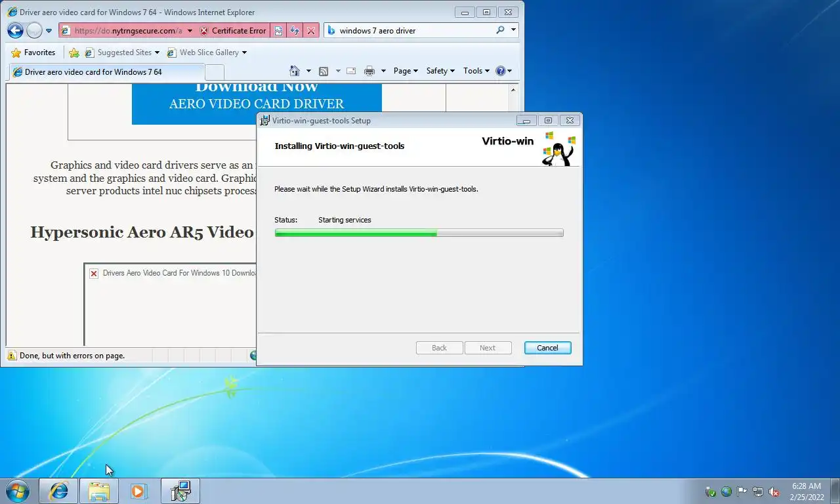Click the IE page scrollbar up arrow

[x=513, y=91]
